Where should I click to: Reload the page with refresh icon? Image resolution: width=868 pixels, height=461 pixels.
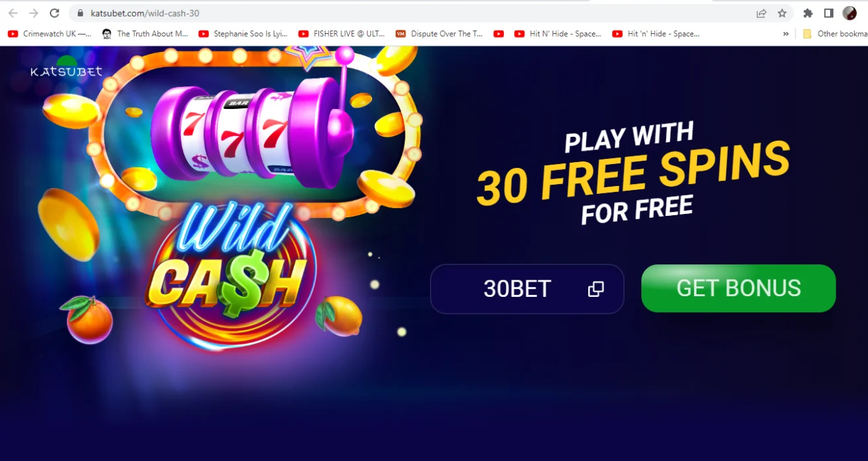[54, 13]
